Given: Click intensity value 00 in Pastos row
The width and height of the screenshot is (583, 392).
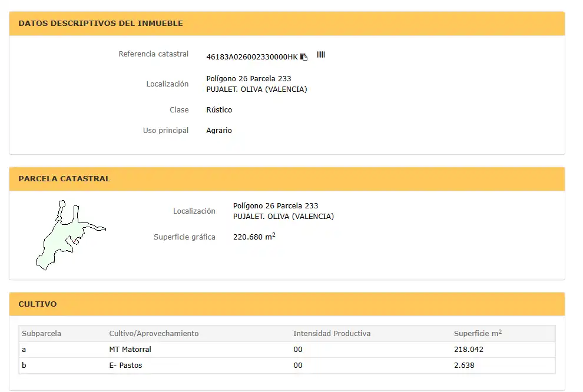Looking at the screenshot, I should coord(298,366).
